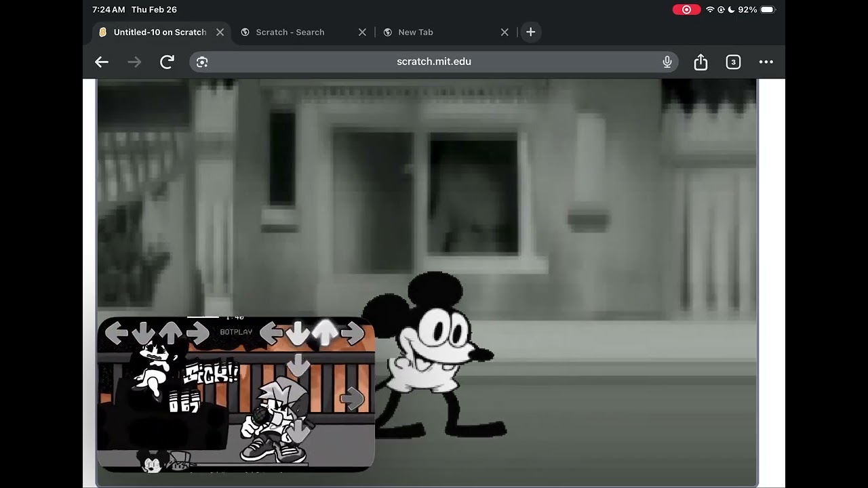The width and height of the screenshot is (868, 488).
Task: Close the Untitled-10 on Scratch tab
Action: [220, 32]
